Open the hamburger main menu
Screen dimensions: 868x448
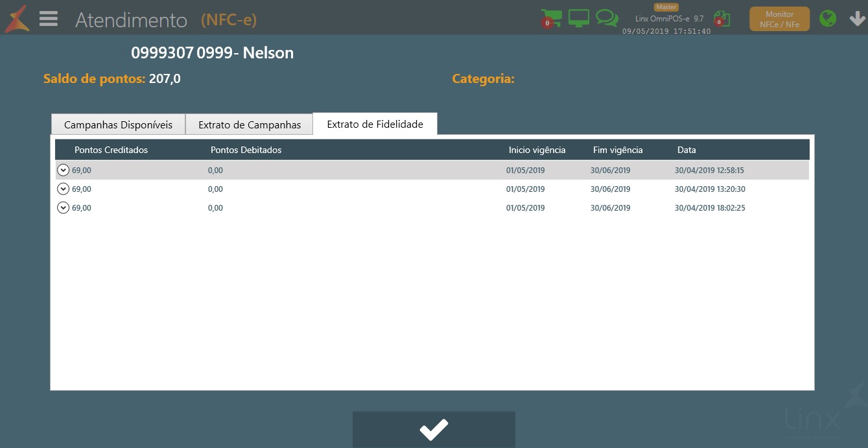tap(49, 19)
